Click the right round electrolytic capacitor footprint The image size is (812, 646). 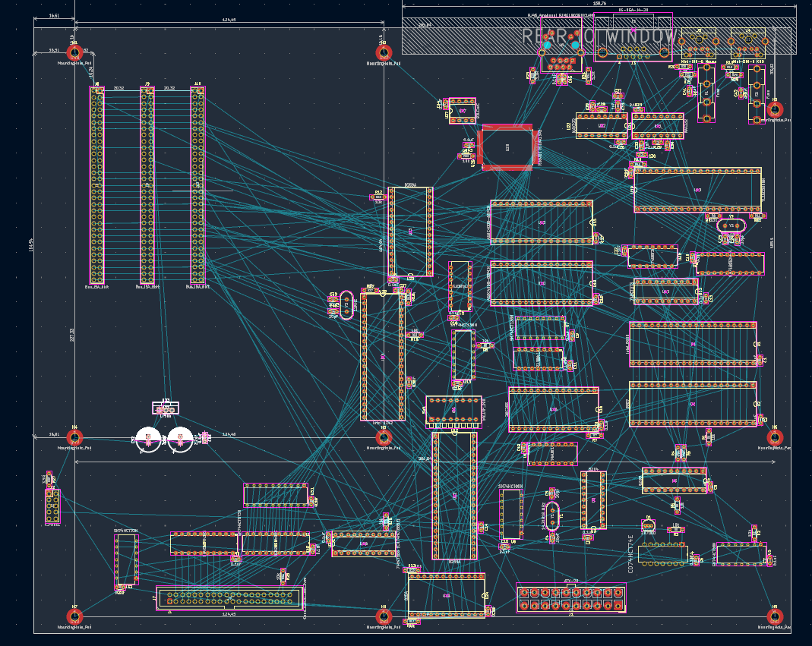pos(180,440)
